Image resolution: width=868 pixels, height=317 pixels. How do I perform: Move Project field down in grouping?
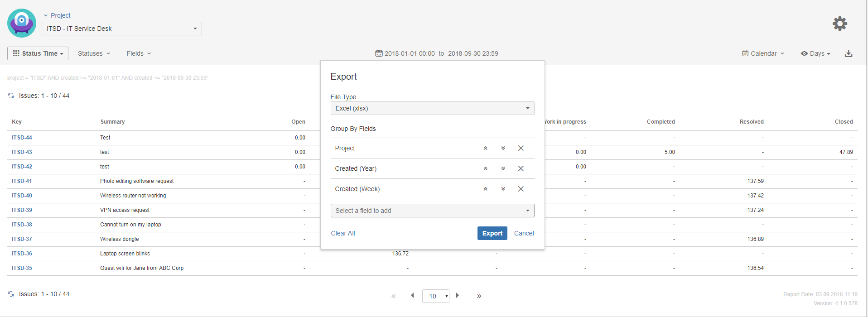tap(503, 148)
